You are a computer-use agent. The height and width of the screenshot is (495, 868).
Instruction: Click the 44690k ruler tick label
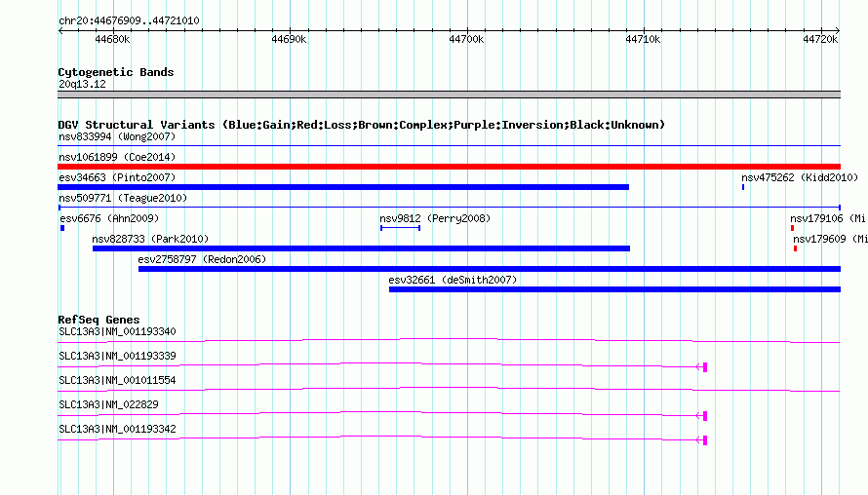click(x=289, y=39)
